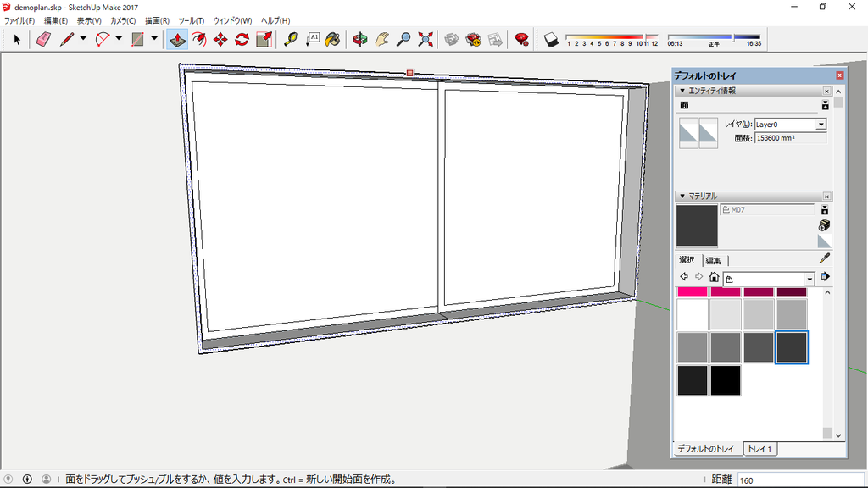Pick the bright pink color swatch
The width and height of the screenshot is (868, 488).
point(693,291)
